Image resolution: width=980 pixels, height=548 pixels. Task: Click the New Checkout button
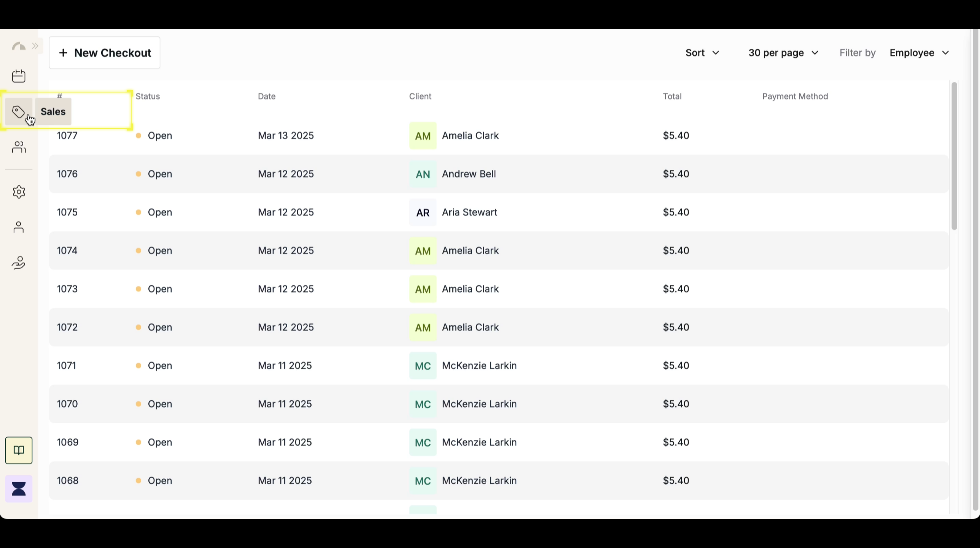pos(105,53)
